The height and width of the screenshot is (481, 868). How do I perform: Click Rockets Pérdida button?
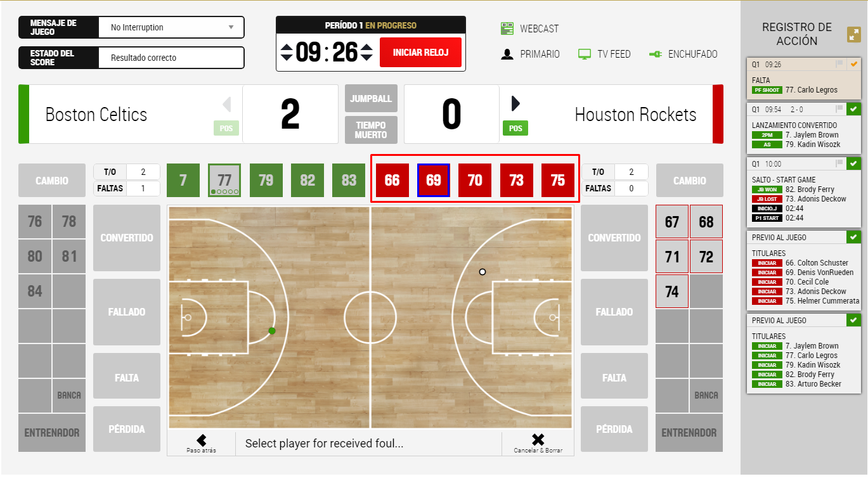(x=614, y=429)
